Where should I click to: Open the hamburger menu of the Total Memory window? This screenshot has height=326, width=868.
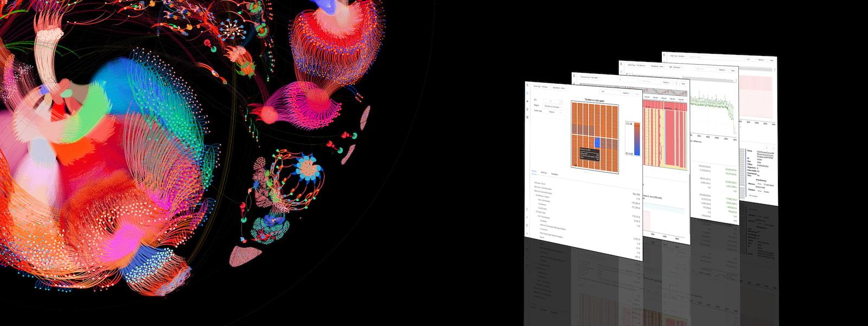tap(621, 64)
